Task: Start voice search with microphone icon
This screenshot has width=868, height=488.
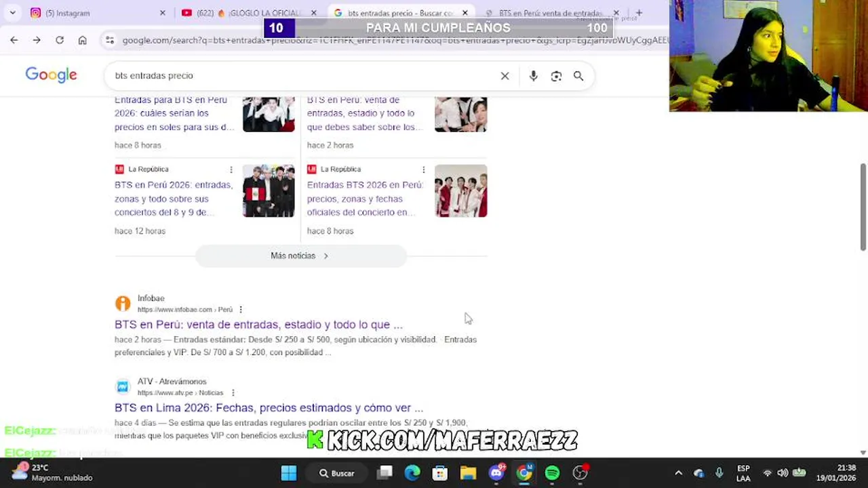Action: pyautogui.click(x=534, y=76)
